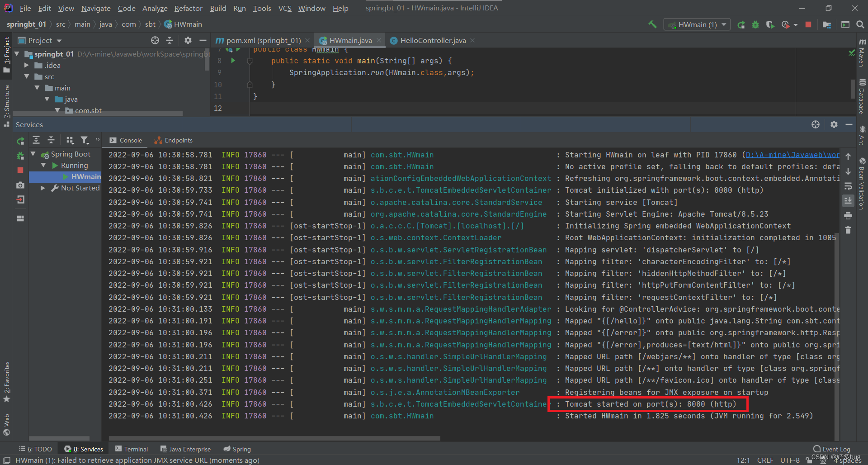Open Group By dropdown in Services toolbar
Viewport: 868px width, 465px height.
(70, 140)
